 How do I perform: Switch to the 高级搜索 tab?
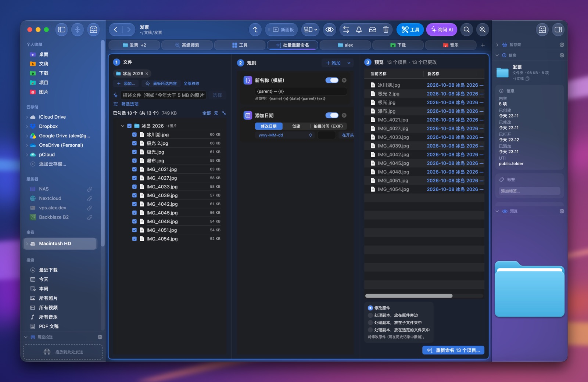click(187, 45)
